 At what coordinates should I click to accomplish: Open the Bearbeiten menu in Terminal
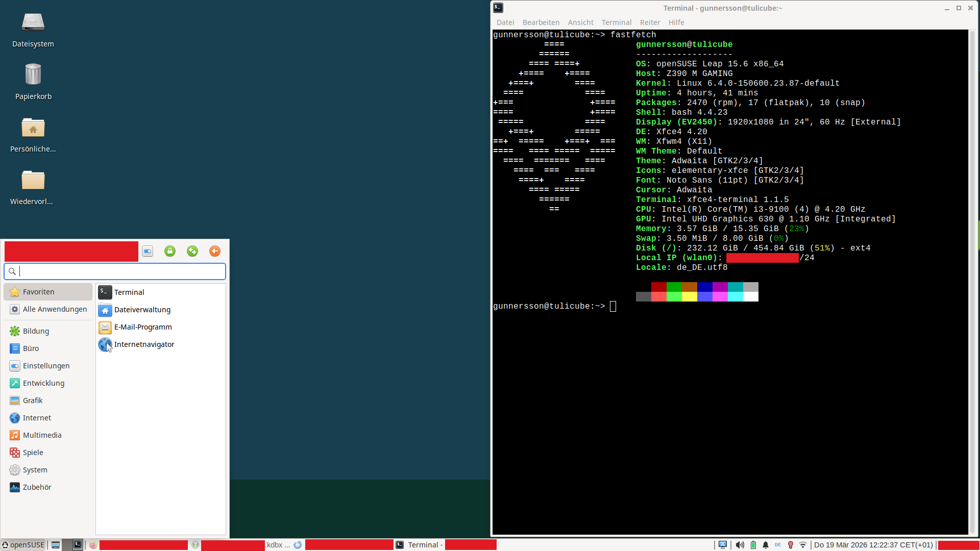point(541,22)
